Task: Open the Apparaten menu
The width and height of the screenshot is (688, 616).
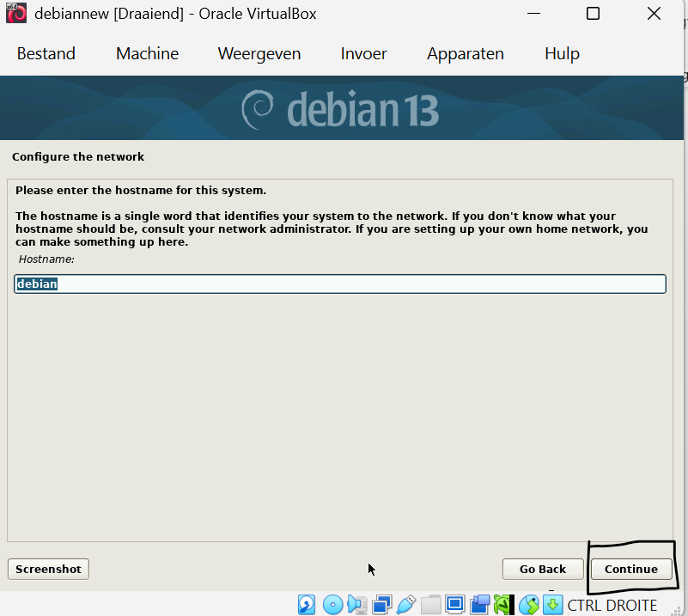Action: click(466, 53)
